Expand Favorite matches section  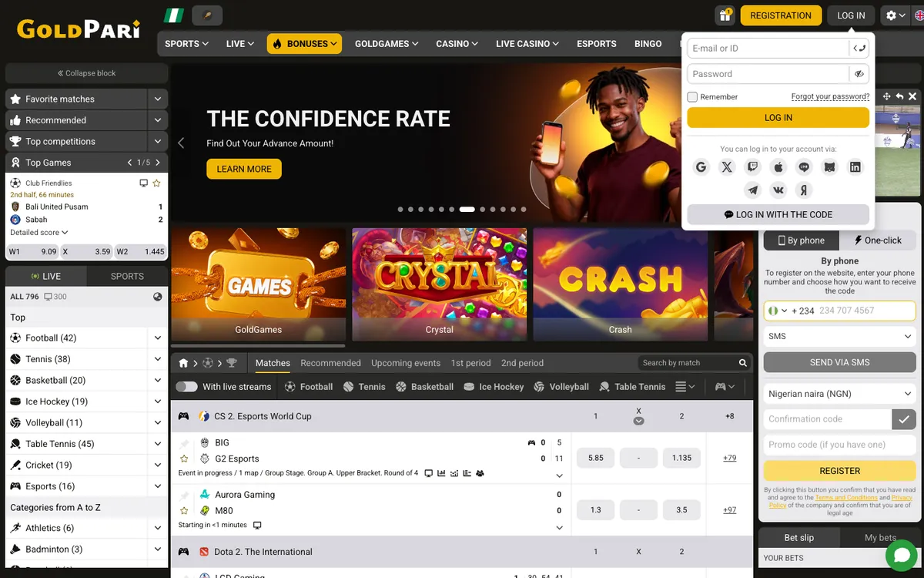pos(157,99)
